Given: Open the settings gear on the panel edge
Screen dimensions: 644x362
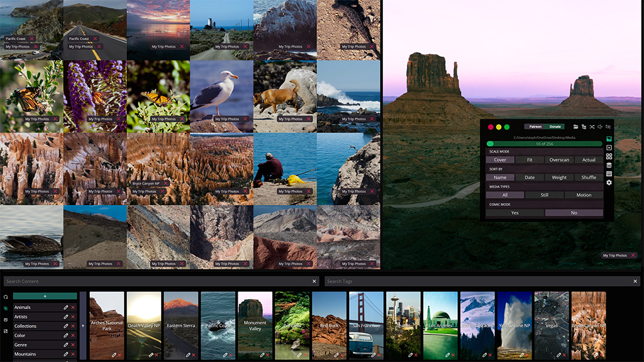Looking at the screenshot, I should click(x=609, y=182).
